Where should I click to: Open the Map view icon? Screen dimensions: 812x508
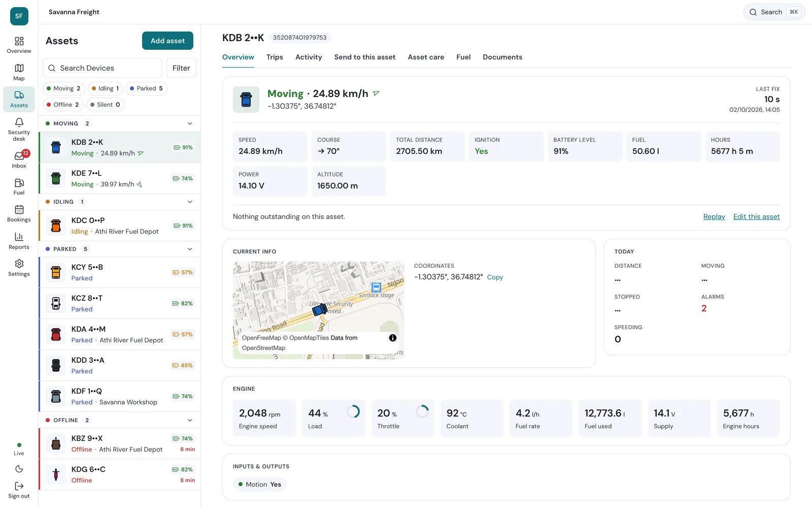19,68
